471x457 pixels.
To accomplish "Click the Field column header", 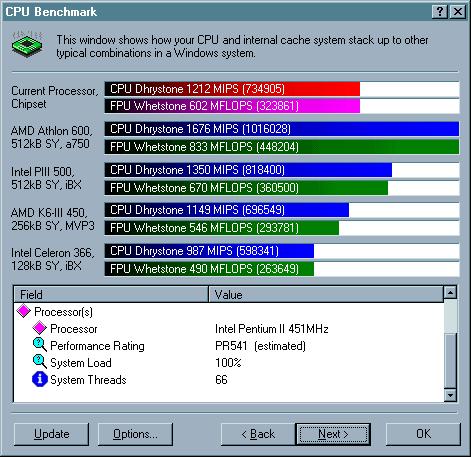I will (111, 294).
